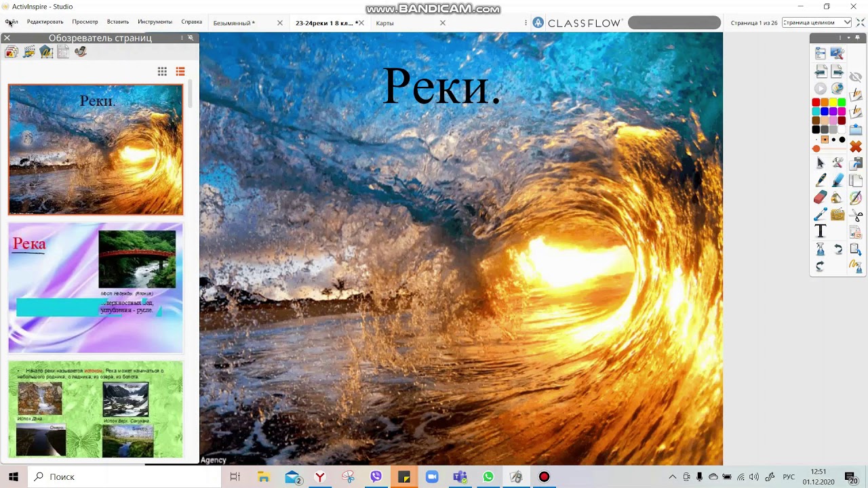The height and width of the screenshot is (488, 868).
Task: Select the Реки title page thumbnail
Action: point(96,149)
